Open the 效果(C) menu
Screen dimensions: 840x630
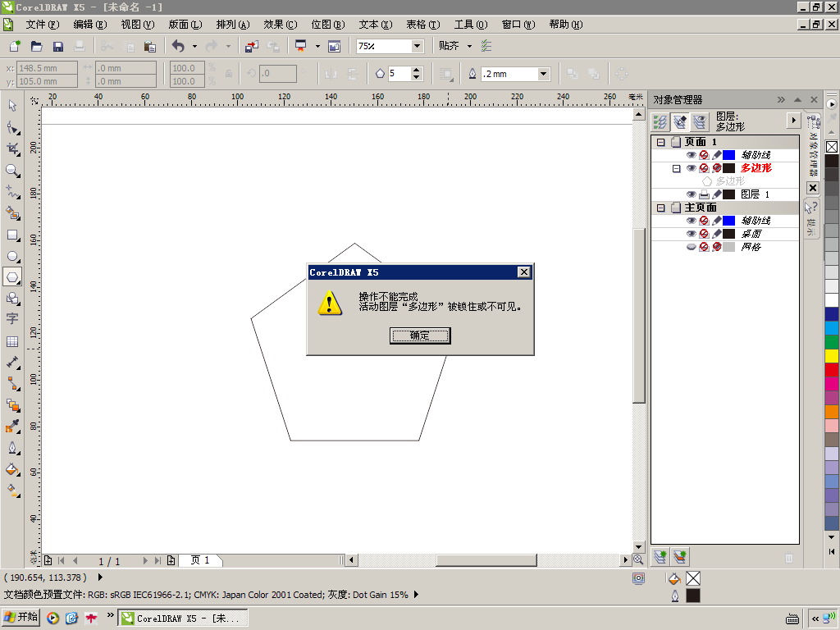tap(281, 24)
